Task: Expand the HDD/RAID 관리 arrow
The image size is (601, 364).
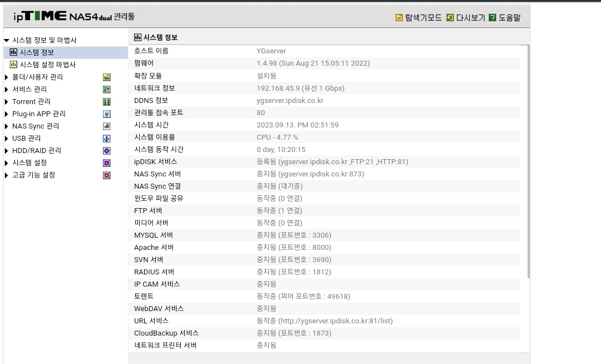Action: click(x=6, y=151)
